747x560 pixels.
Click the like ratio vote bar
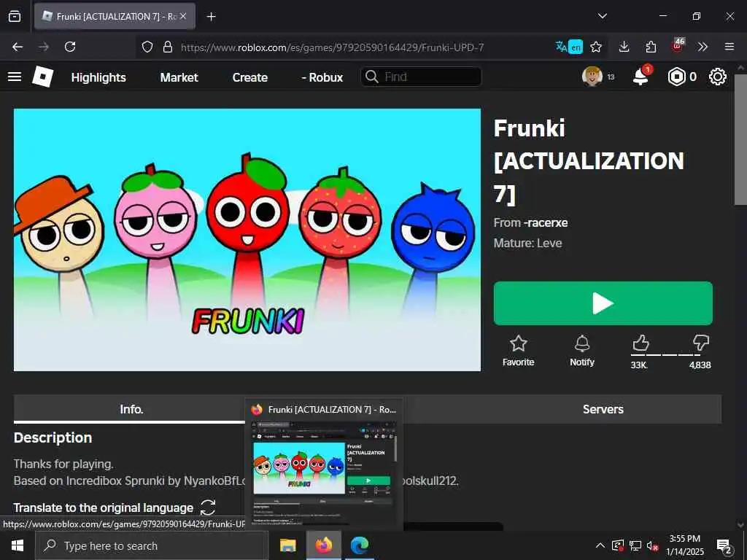point(665,355)
